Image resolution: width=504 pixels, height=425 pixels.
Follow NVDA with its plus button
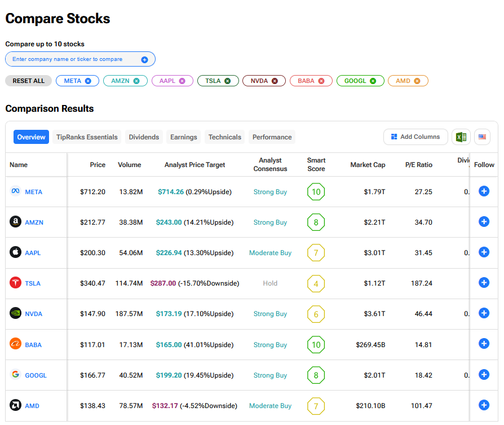point(484,313)
